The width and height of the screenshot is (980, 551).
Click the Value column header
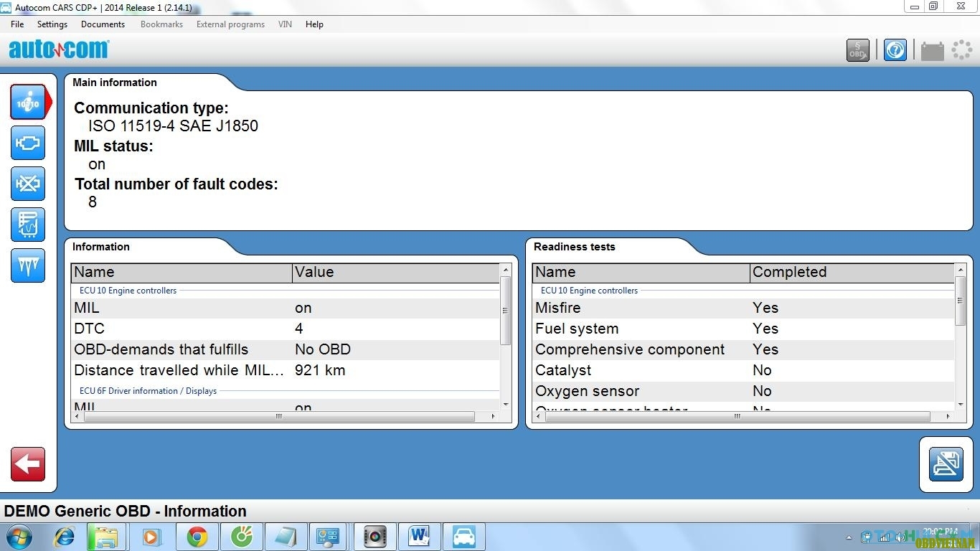pyautogui.click(x=396, y=272)
